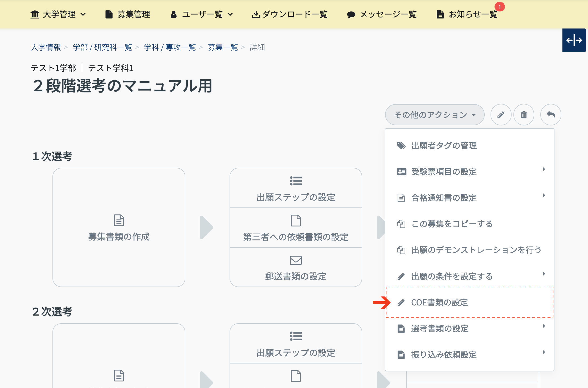The image size is (588, 388).
Task: Click the 募集書類の作成 document icon in 1次選考
Action: tap(119, 220)
